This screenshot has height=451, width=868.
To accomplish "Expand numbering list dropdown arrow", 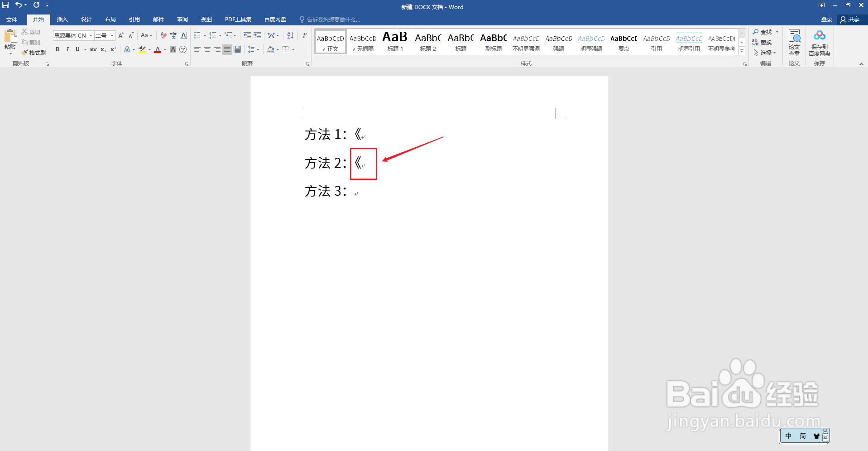I will click(x=220, y=35).
